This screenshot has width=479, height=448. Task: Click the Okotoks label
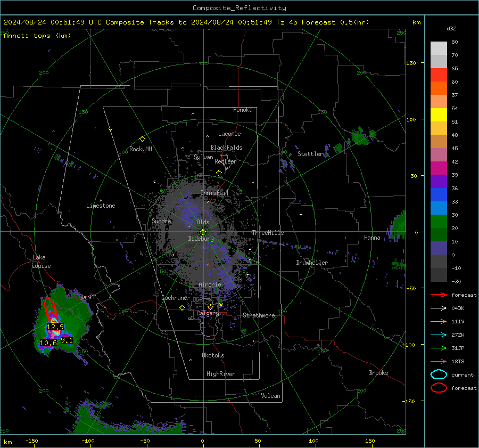[213, 355]
